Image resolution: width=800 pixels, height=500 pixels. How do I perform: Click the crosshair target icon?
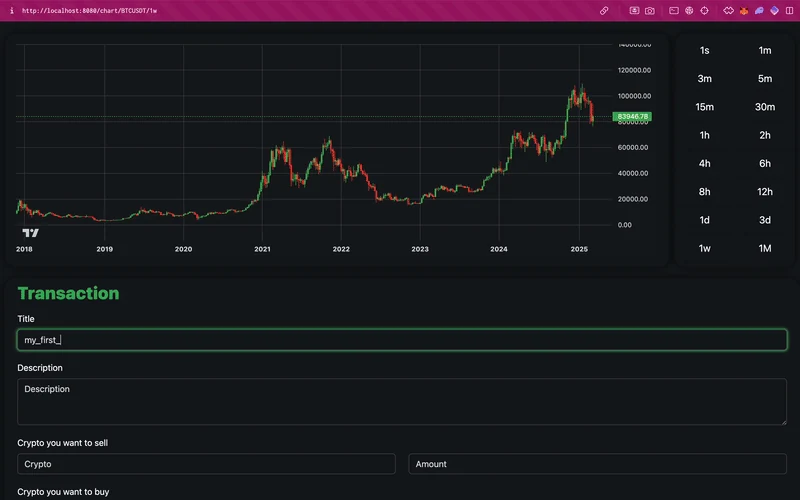pos(705,11)
